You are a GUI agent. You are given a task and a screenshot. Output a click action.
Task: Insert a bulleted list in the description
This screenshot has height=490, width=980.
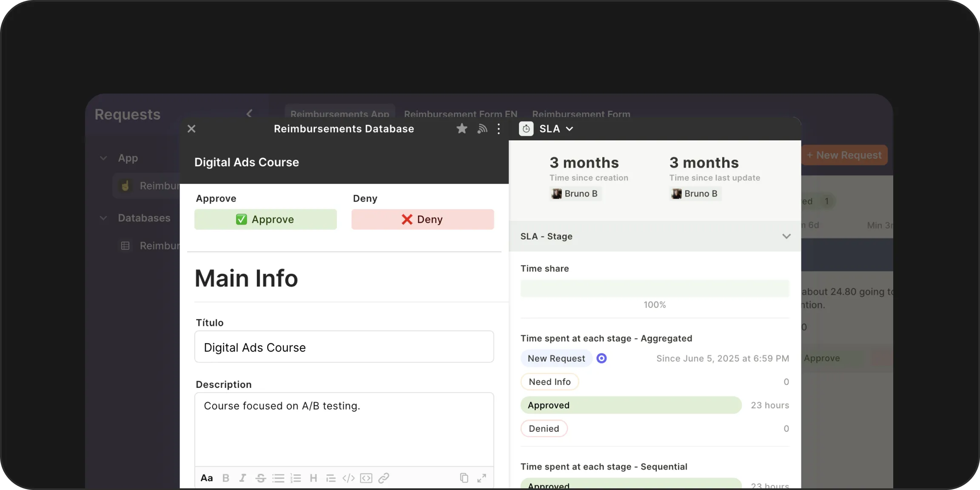[279, 478]
